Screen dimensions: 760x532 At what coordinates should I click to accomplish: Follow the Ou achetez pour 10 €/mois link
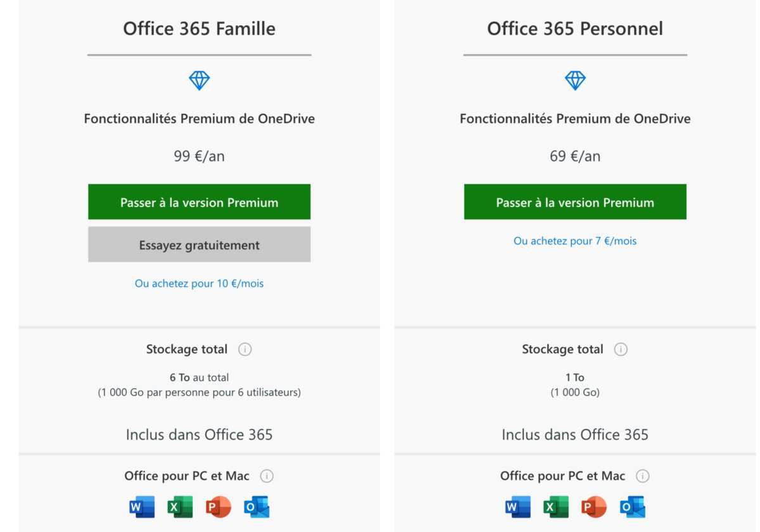199,284
